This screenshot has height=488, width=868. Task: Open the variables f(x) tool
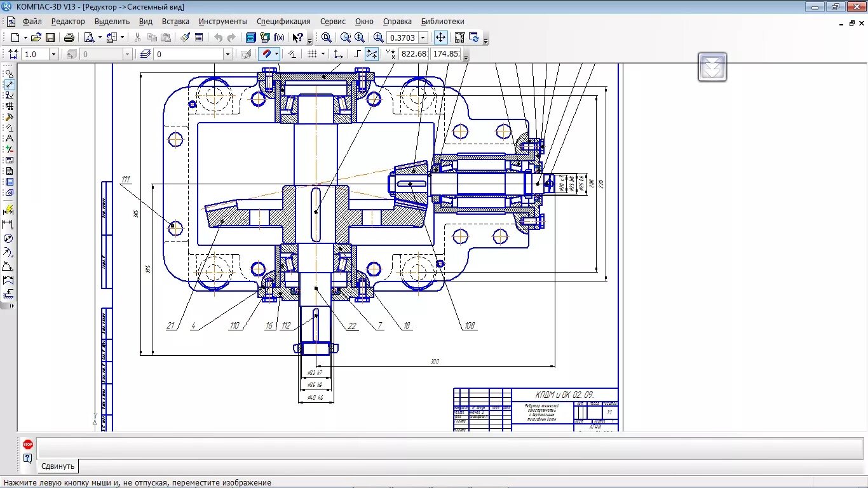tap(279, 37)
